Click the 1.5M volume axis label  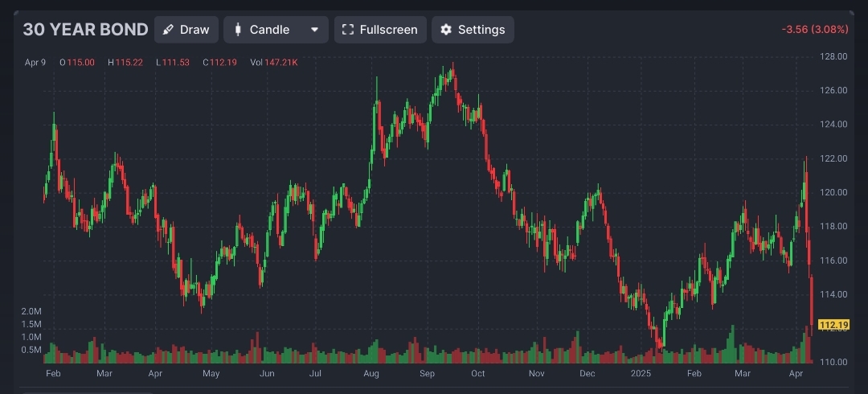click(31, 324)
